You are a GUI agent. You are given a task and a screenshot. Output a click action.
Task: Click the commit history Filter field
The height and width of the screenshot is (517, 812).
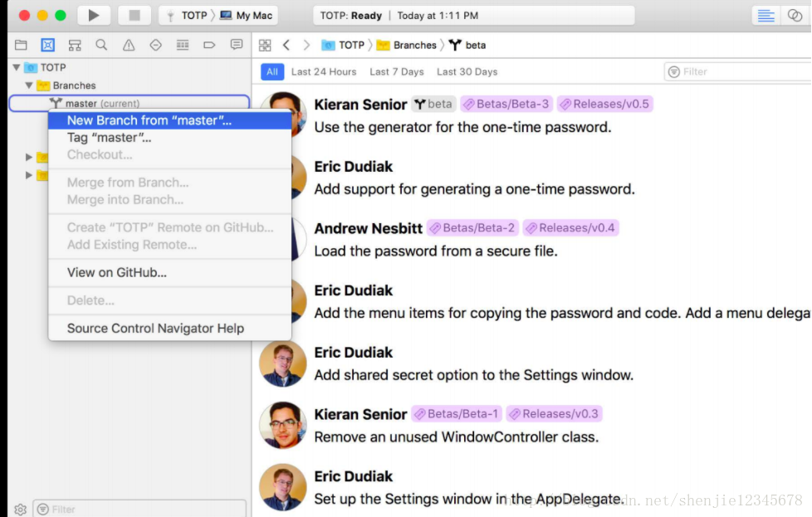[737, 71]
